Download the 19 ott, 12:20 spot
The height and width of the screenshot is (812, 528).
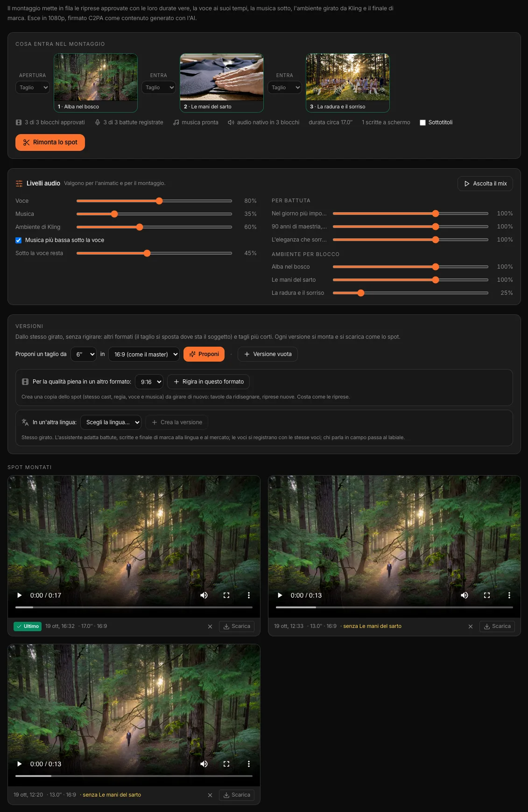coord(237,795)
